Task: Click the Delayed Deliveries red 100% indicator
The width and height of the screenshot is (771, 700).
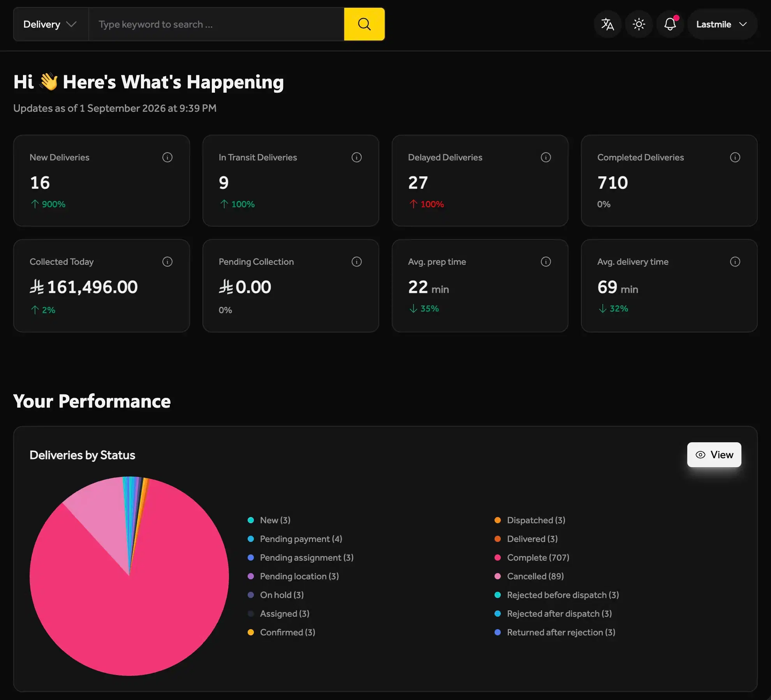Action: pyautogui.click(x=426, y=204)
